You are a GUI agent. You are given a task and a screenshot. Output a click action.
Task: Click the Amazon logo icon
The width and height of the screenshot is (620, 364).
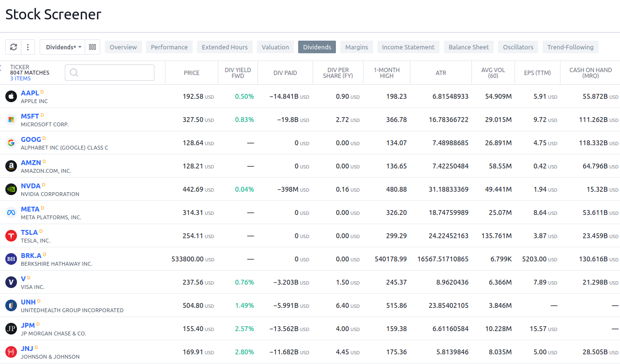coord(11,166)
